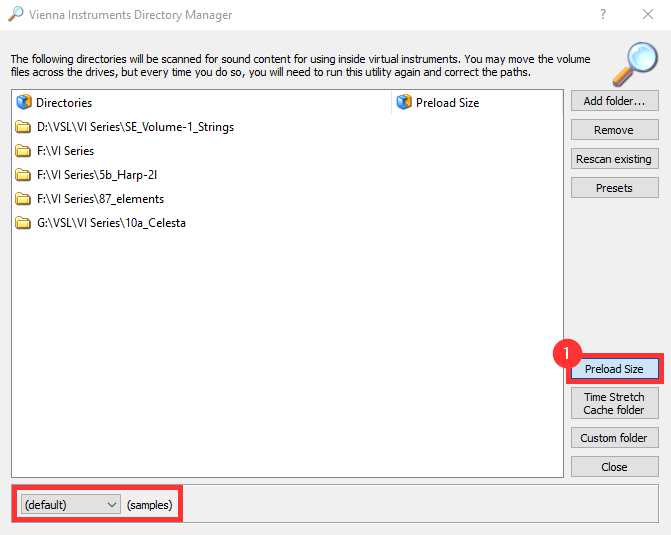
Task: Click the Preload Size column header
Action: [x=477, y=103]
